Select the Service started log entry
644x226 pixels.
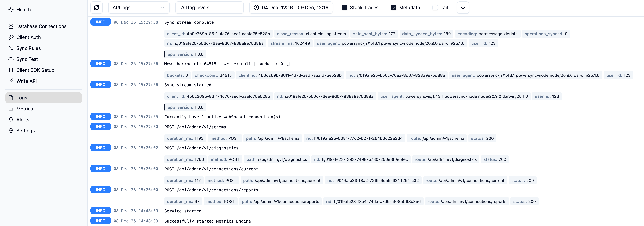click(x=182, y=211)
